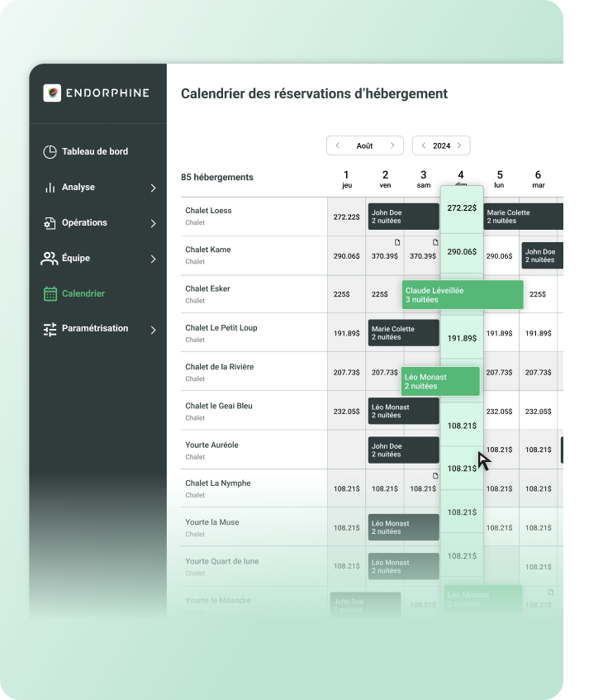Image resolution: width=603 pixels, height=700 pixels.
Task: Click Chalet La Nymphe row name
Action: coord(218,483)
